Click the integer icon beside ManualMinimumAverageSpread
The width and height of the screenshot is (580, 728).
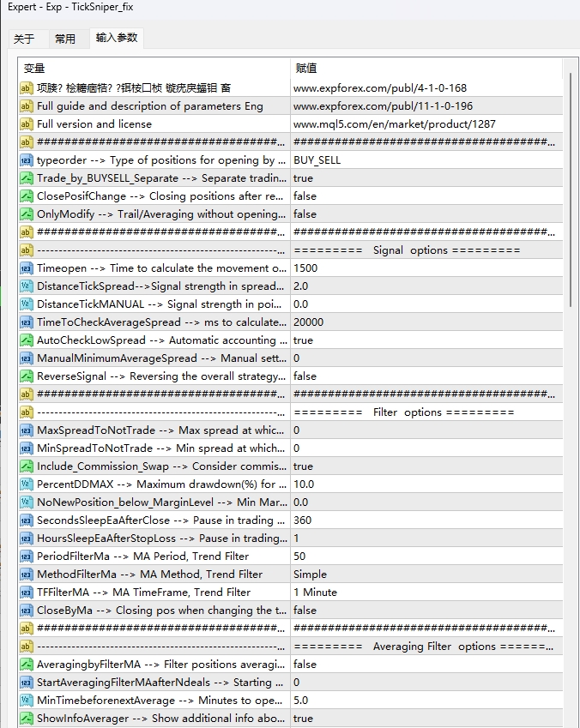(x=27, y=358)
